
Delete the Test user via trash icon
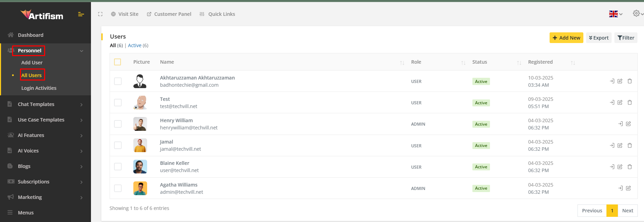(x=630, y=103)
